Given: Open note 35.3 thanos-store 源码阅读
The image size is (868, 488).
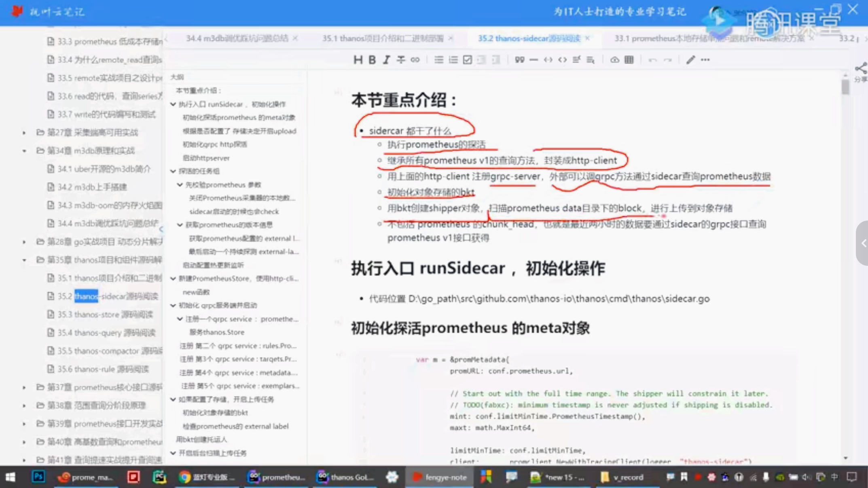Looking at the screenshot, I should click(105, 314).
